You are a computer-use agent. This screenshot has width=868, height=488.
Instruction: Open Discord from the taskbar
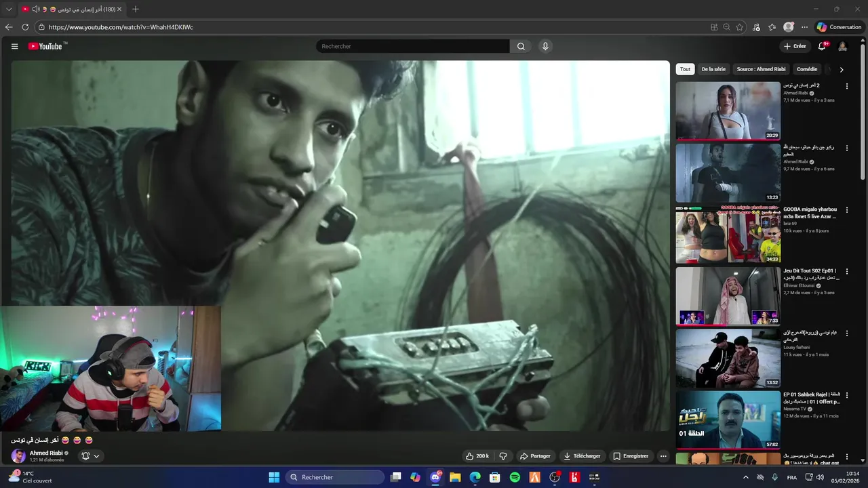(435, 477)
